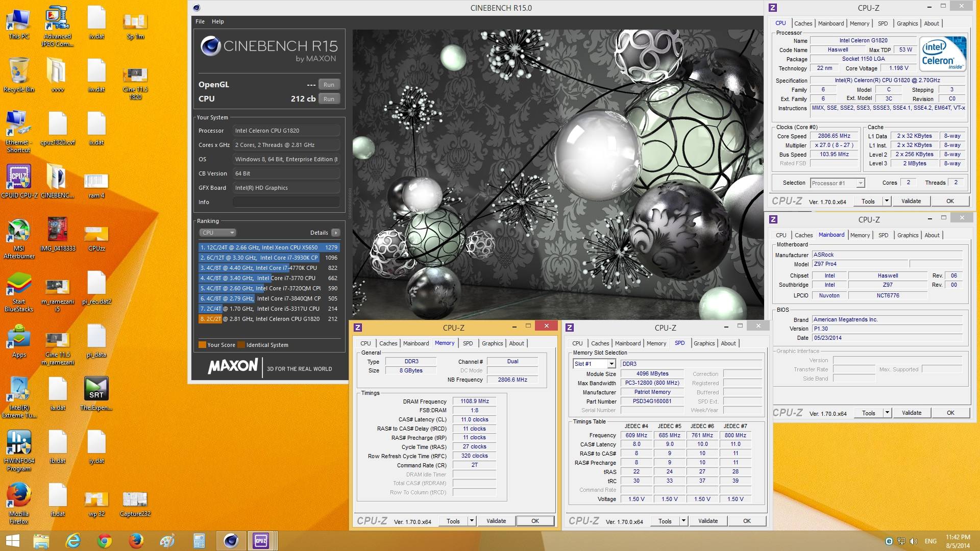Open Cinebench File menu
980x551 pixels.
tap(200, 21)
